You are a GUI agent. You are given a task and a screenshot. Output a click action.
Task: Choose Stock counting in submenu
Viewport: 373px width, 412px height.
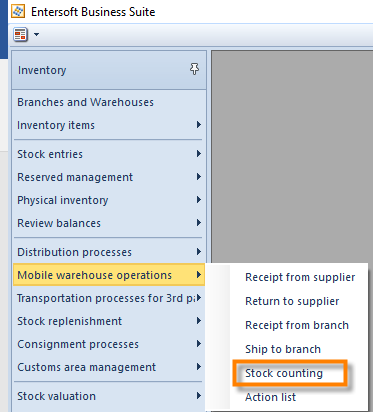(x=284, y=373)
